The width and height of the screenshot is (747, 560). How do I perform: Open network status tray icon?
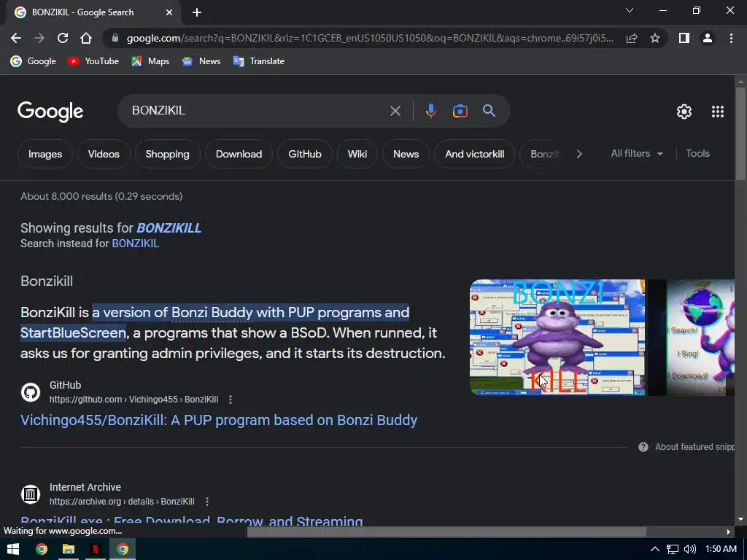coord(672,549)
